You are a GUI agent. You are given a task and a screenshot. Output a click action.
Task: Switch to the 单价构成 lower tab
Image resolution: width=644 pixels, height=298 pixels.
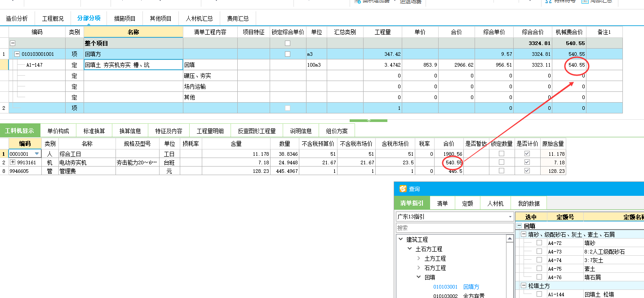point(58,131)
